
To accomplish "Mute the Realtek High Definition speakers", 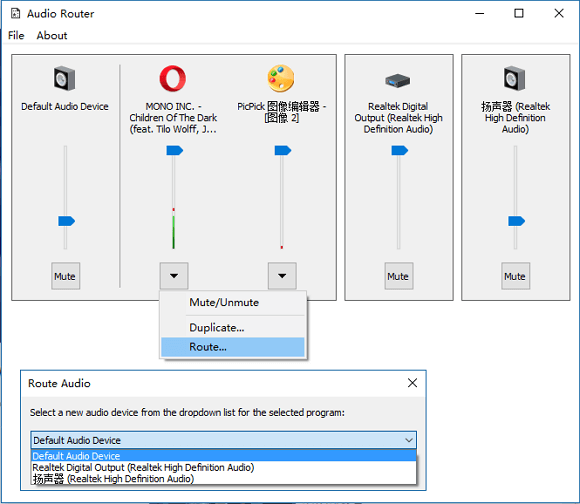I will (515, 276).
